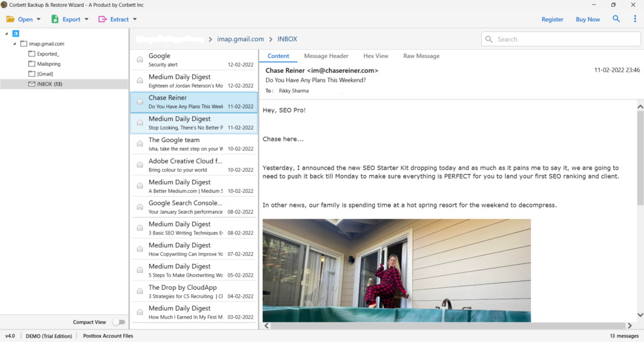Click the magnifier icon inside the Search box
Image resolution: width=644 pixels, height=342 pixels.
coord(489,39)
